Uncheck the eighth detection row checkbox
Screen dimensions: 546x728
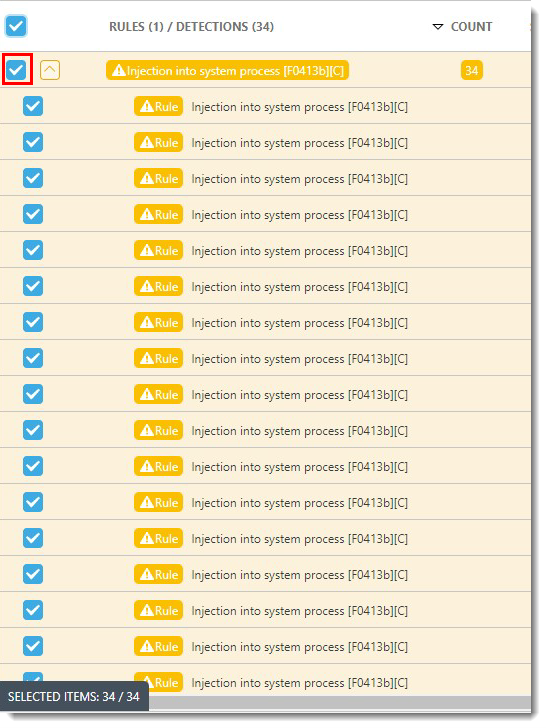click(33, 358)
